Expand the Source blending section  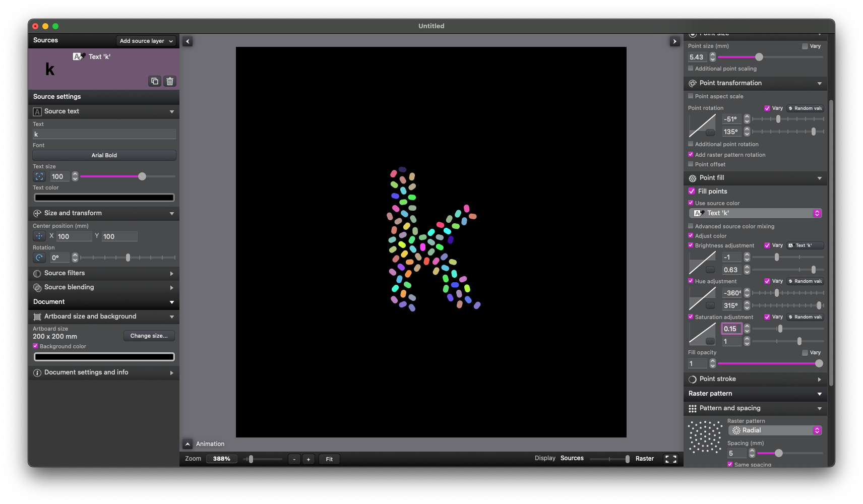(x=172, y=288)
